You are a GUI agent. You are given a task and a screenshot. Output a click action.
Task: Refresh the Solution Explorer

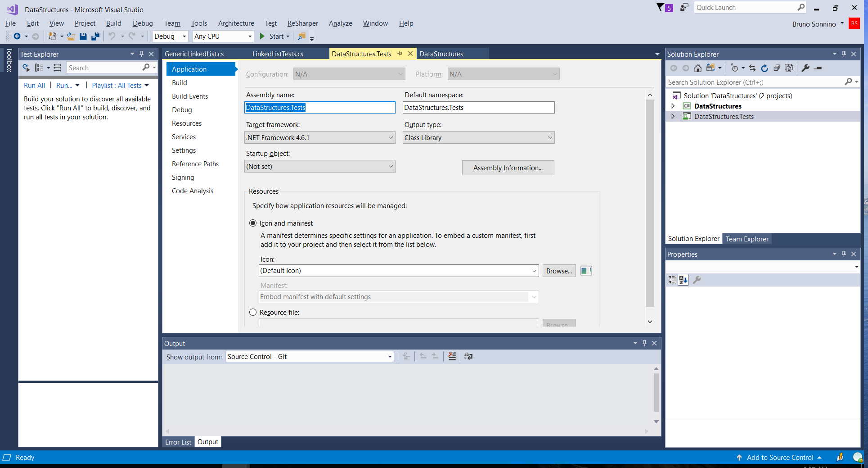(765, 68)
